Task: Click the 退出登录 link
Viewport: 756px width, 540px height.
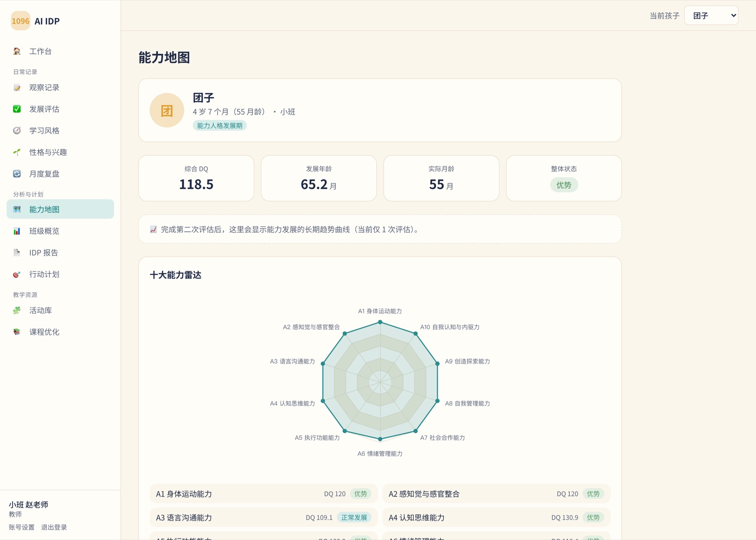Action: (x=54, y=527)
